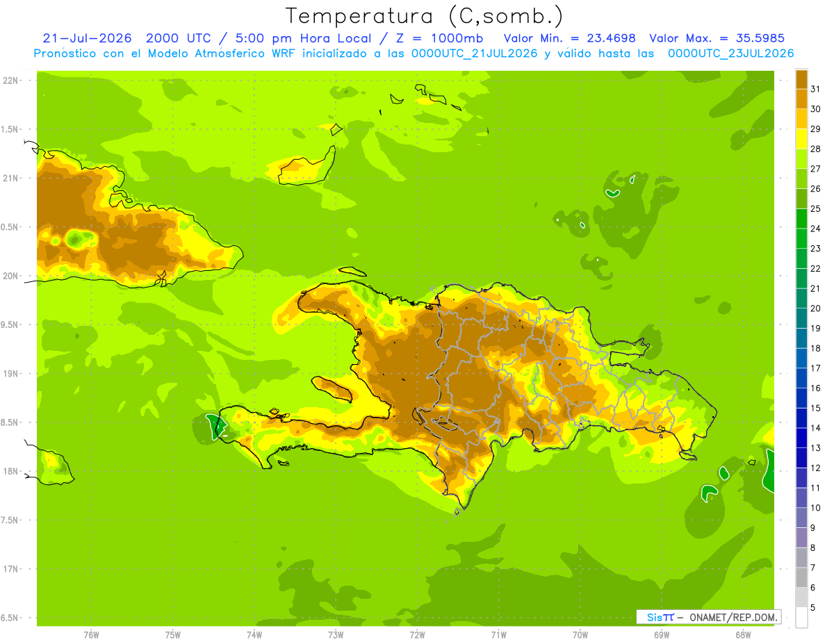
Task: Click the purple legend swatch between 9 and 10
Action: click(801, 518)
